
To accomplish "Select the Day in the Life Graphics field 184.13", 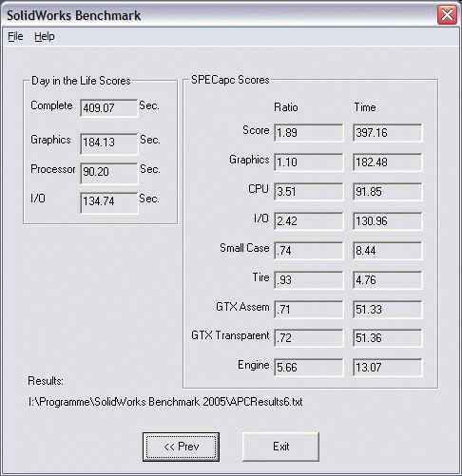I will pyautogui.click(x=109, y=143).
